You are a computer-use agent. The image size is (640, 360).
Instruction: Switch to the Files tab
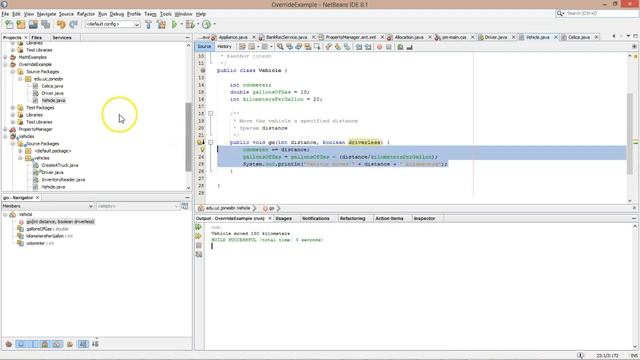[x=37, y=38]
